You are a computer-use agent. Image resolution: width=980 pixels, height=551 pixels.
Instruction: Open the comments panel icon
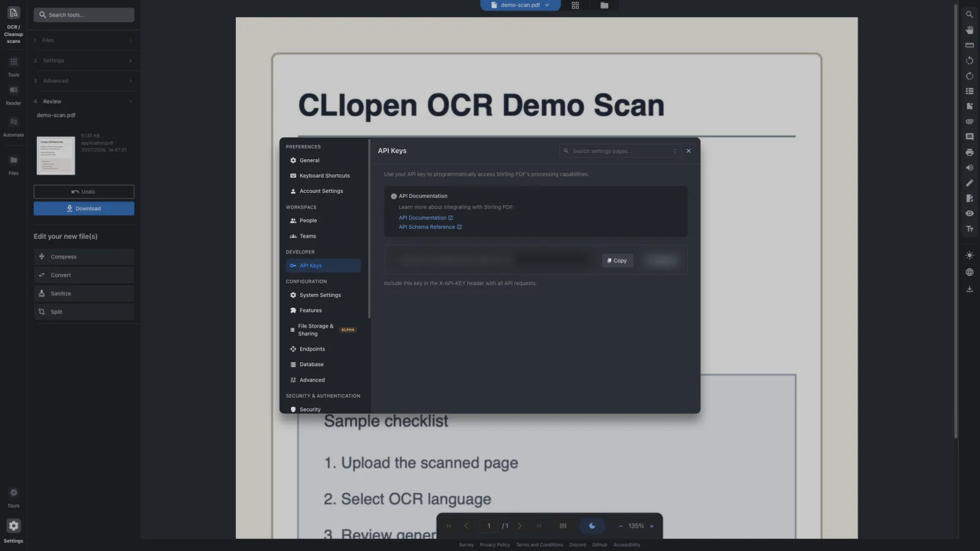pos(969,137)
